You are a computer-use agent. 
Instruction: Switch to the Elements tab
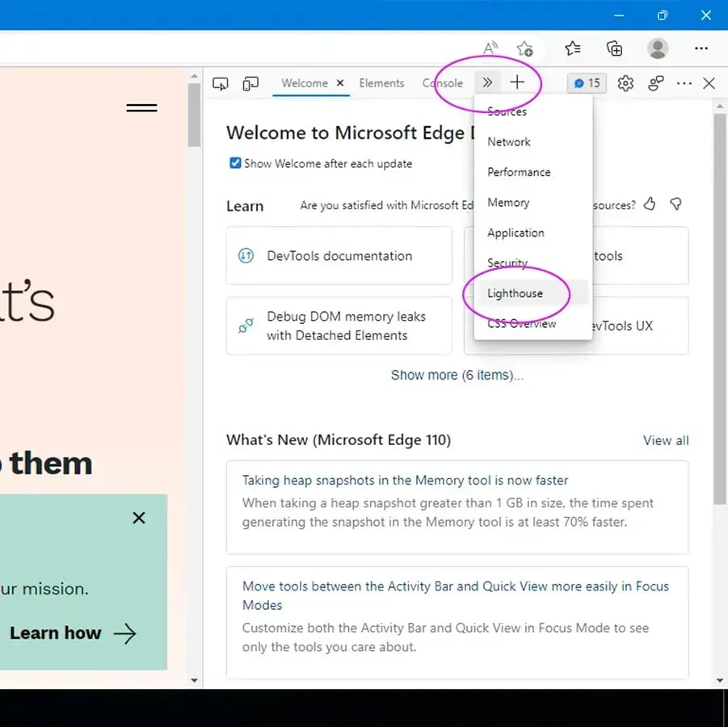(x=381, y=83)
